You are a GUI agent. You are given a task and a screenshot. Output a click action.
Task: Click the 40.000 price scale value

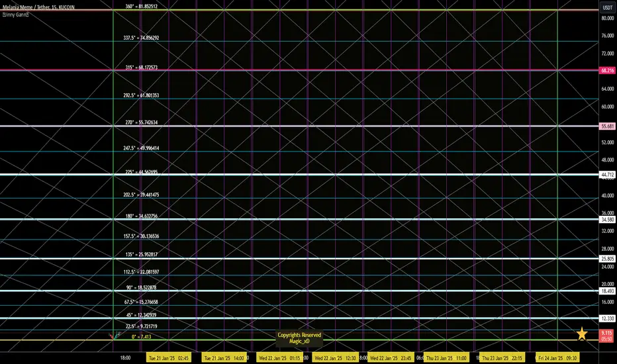coord(608,196)
